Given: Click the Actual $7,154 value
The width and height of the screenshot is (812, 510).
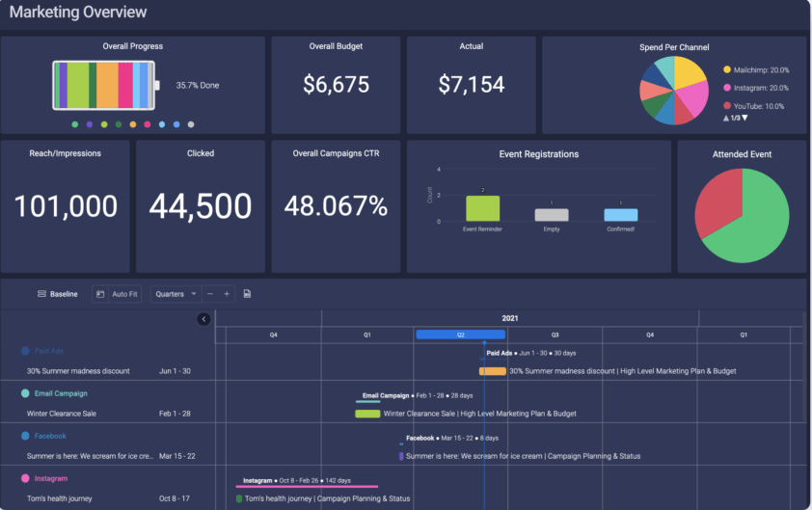Looking at the screenshot, I should pyautogui.click(x=472, y=85).
